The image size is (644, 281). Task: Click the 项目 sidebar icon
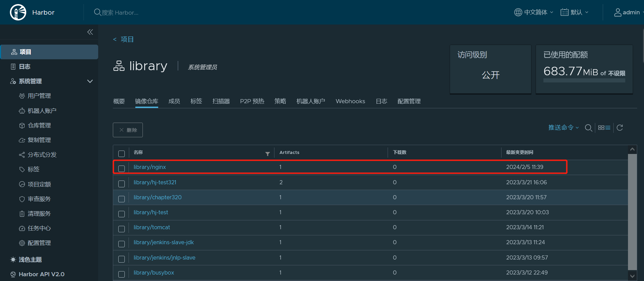14,52
